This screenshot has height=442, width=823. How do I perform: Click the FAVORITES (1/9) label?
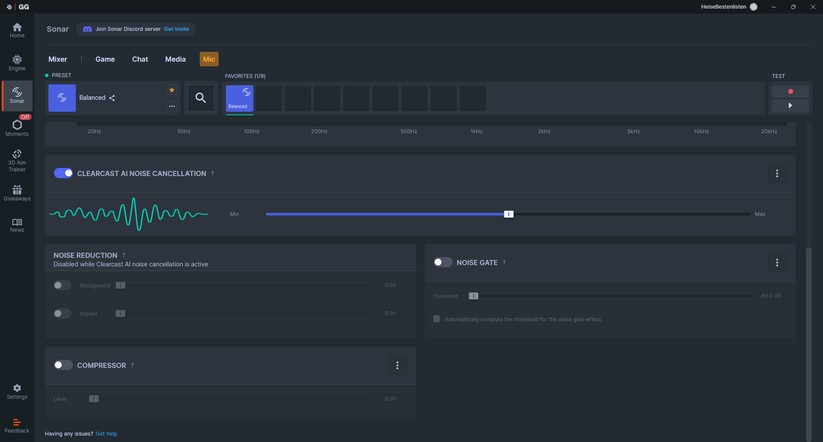tap(245, 76)
